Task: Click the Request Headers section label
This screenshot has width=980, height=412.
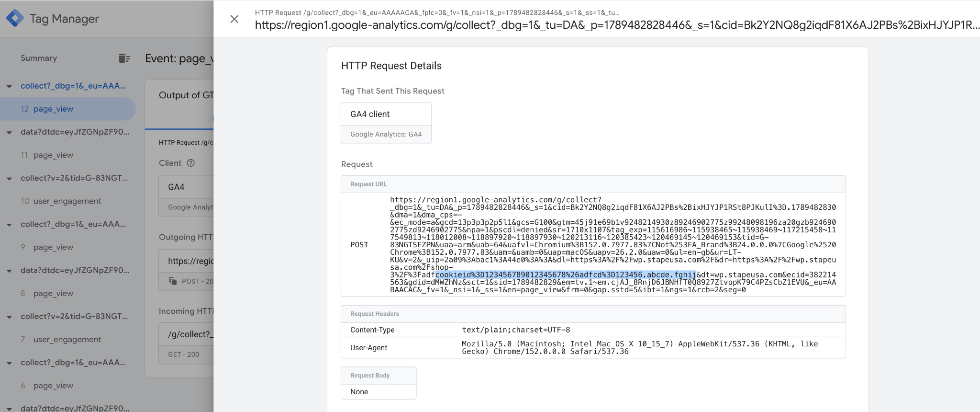Action: tap(375, 314)
